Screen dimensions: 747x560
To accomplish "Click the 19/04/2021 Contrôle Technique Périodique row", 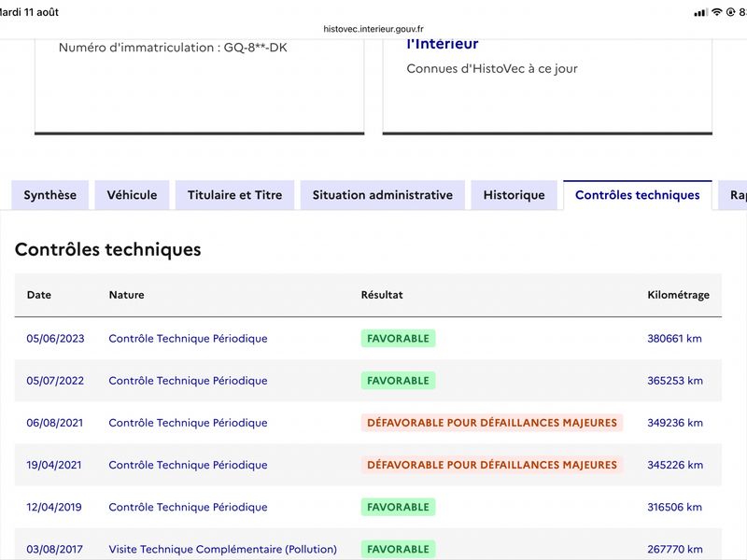I will 368,465.
